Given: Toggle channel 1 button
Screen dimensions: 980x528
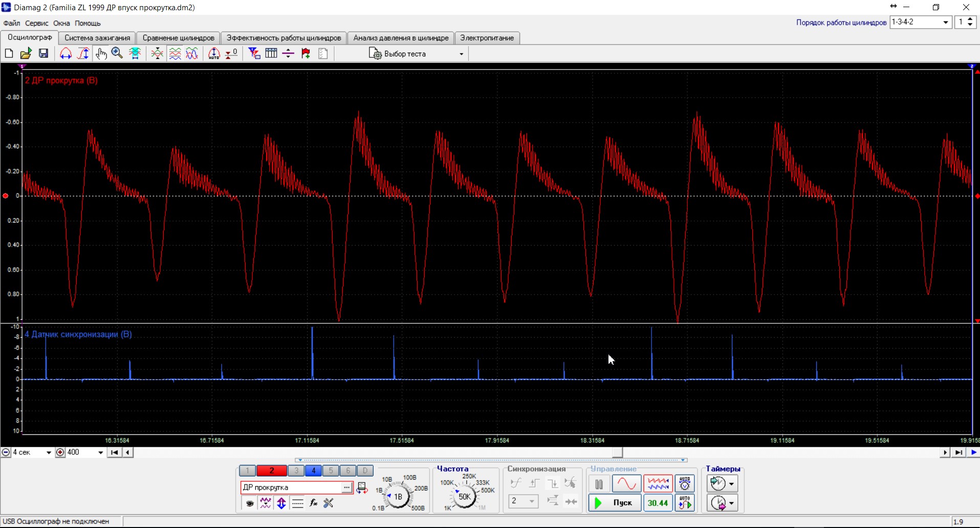Looking at the screenshot, I should click(247, 471).
